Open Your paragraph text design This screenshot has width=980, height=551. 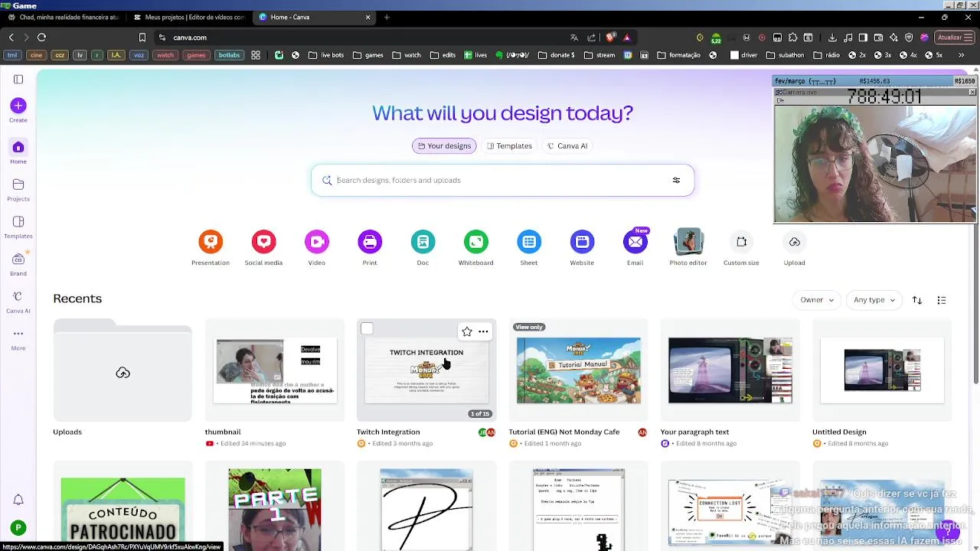pyautogui.click(x=730, y=372)
